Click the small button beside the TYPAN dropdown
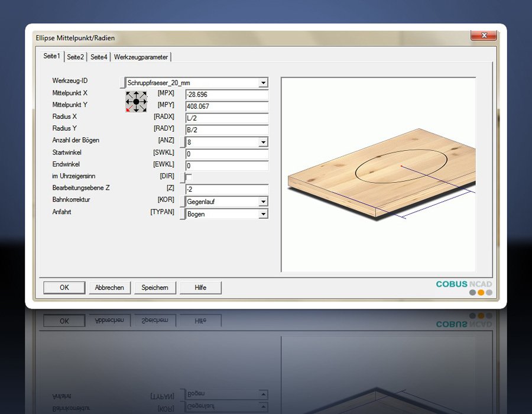532x414 pixels. pos(183,214)
